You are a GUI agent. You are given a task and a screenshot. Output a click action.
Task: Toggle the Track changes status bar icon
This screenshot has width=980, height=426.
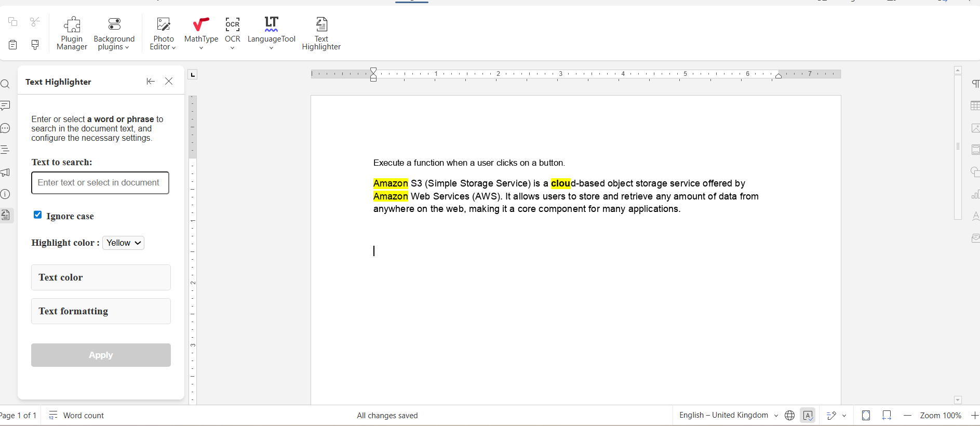click(831, 415)
